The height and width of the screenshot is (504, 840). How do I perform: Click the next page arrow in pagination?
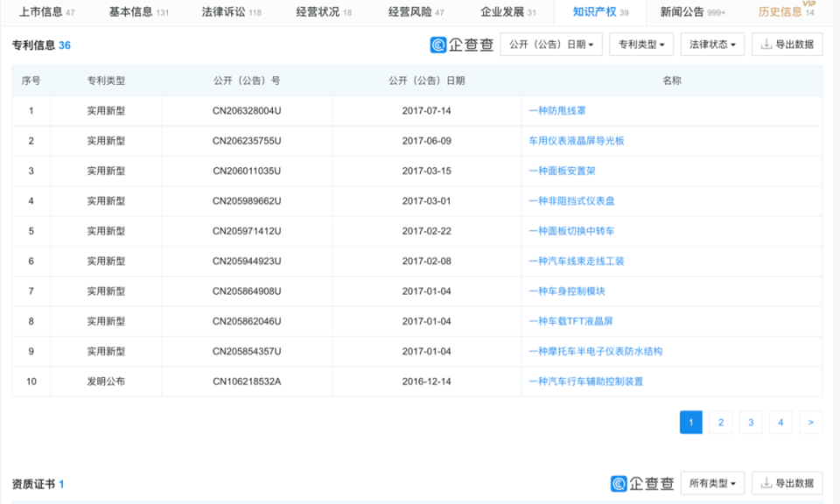tap(809, 422)
